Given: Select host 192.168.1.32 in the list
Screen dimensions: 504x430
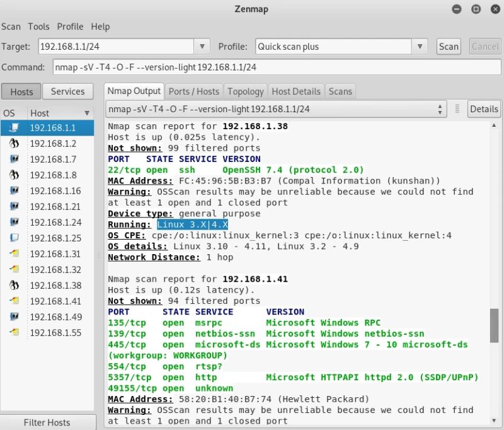Looking at the screenshot, I should pos(47,269).
